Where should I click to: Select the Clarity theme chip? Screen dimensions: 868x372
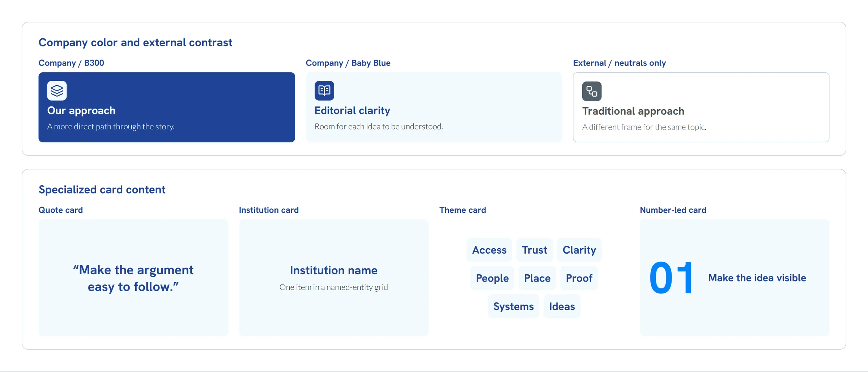579,250
